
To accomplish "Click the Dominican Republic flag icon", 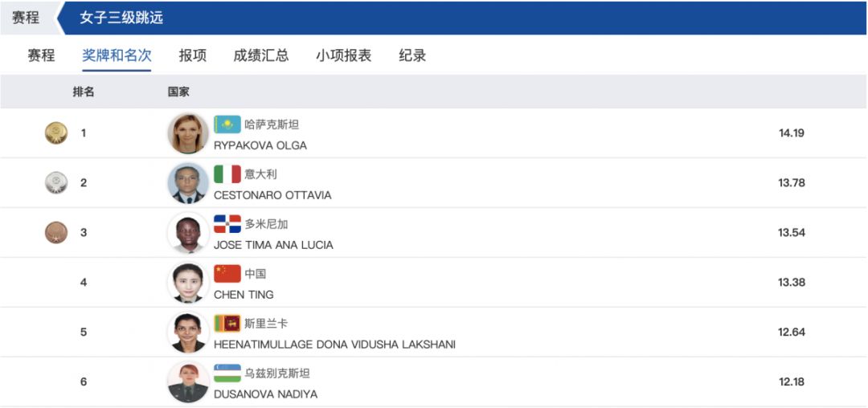I will point(227,224).
